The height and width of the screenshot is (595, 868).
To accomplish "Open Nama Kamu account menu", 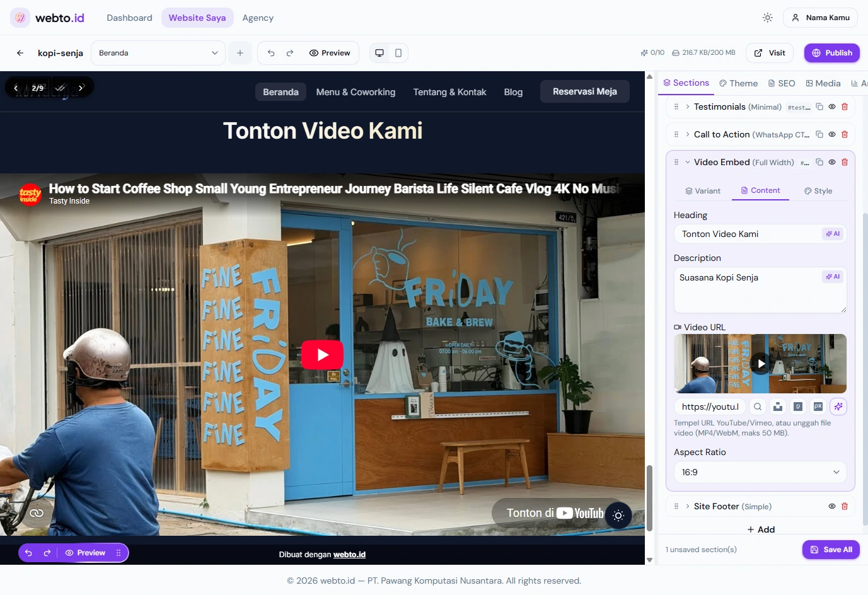I will [820, 18].
